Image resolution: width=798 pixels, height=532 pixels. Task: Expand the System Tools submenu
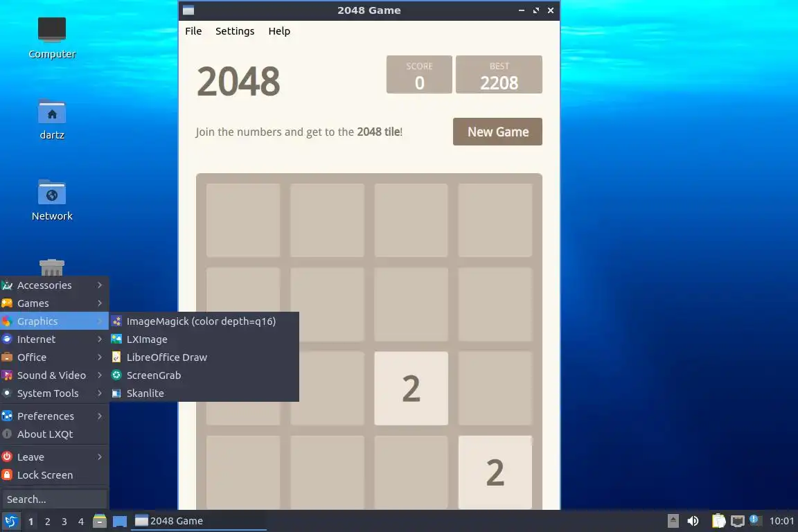(x=55, y=393)
